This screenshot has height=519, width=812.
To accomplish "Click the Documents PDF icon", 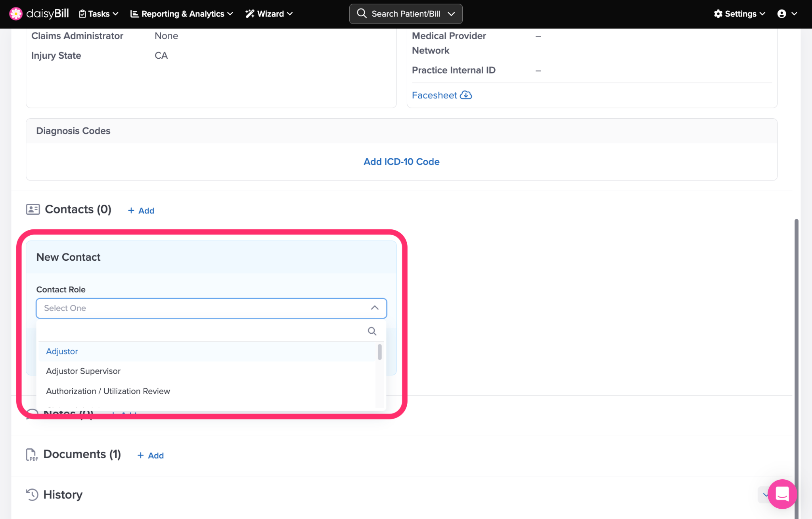I will point(32,455).
